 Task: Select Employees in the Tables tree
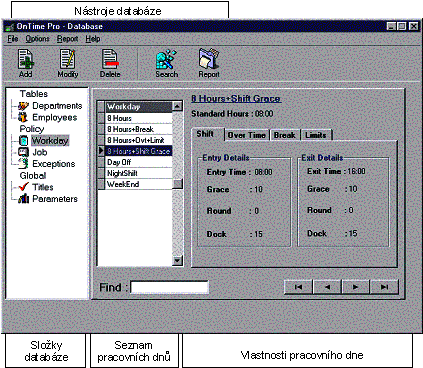[54, 118]
